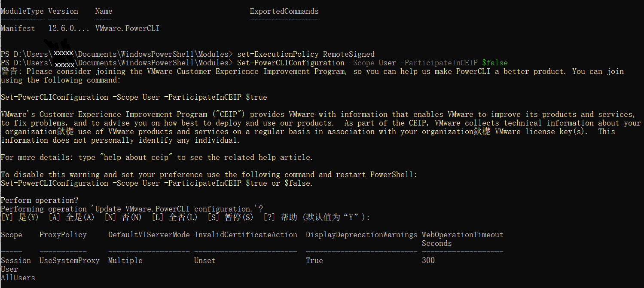
Task: Click the $true value in the join command
Action: (x=256, y=97)
